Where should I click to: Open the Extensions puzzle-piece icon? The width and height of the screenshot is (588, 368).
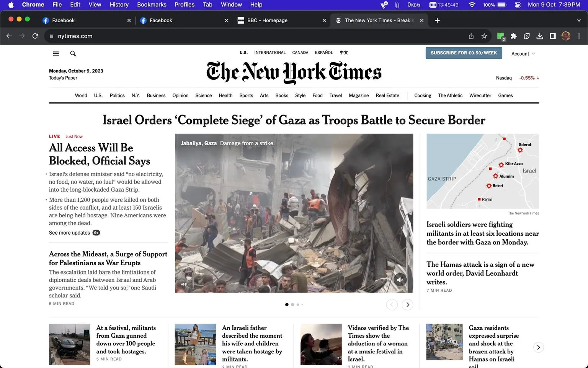point(514,36)
